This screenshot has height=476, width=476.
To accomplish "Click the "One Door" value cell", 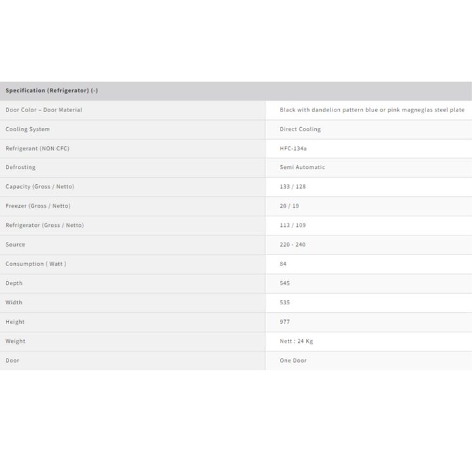I will click(x=293, y=361).
